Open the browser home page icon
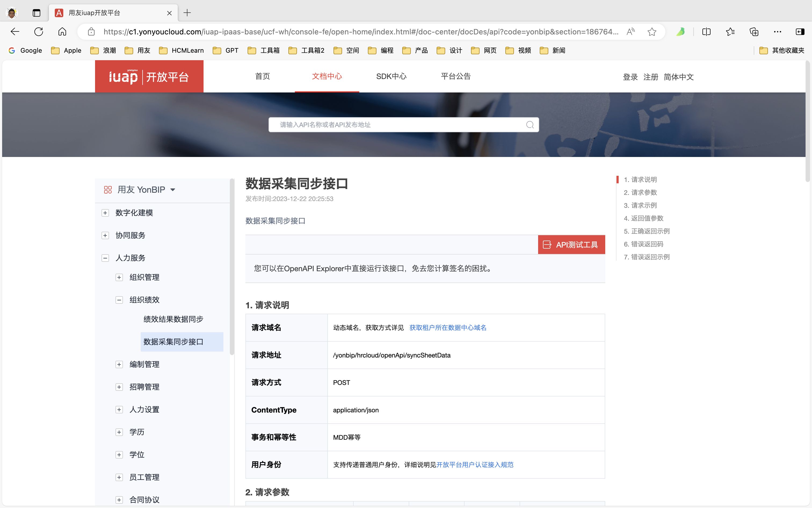Image resolution: width=812 pixels, height=508 pixels. point(62,32)
